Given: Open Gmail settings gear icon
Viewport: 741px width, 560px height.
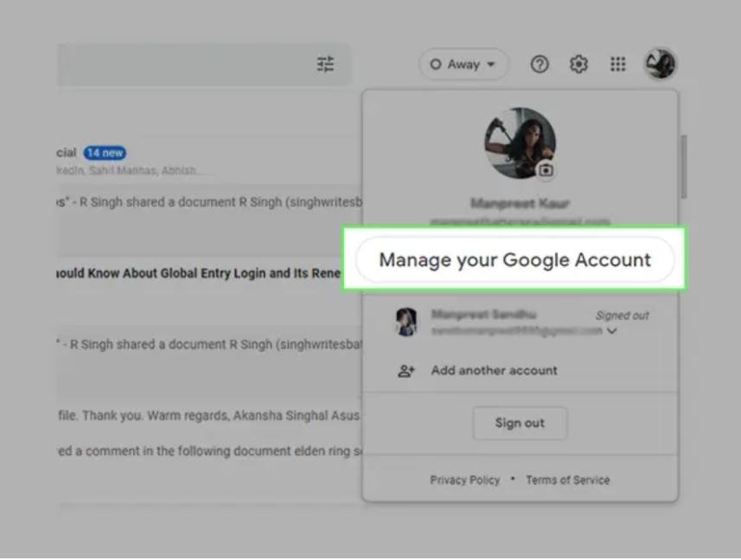Looking at the screenshot, I should [x=578, y=65].
